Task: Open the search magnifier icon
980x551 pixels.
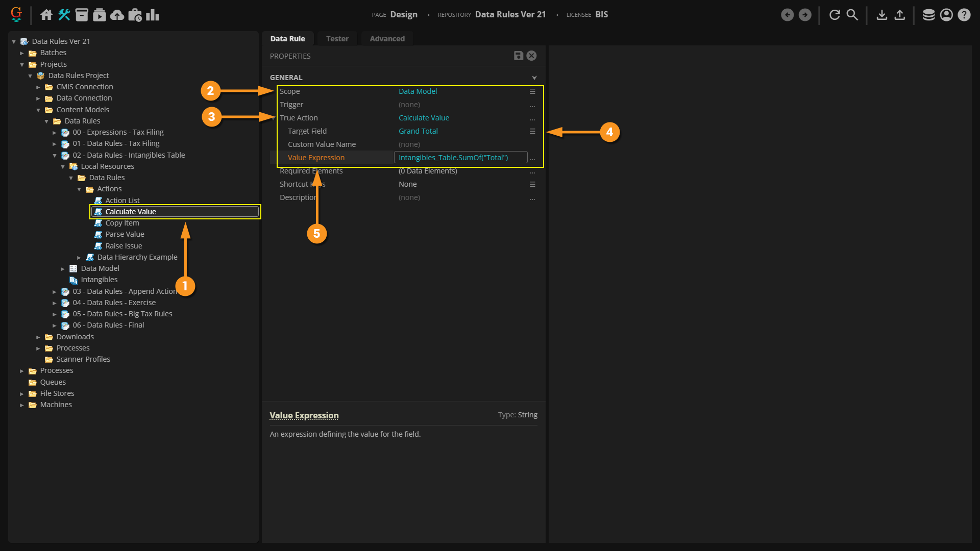Action: (x=852, y=15)
